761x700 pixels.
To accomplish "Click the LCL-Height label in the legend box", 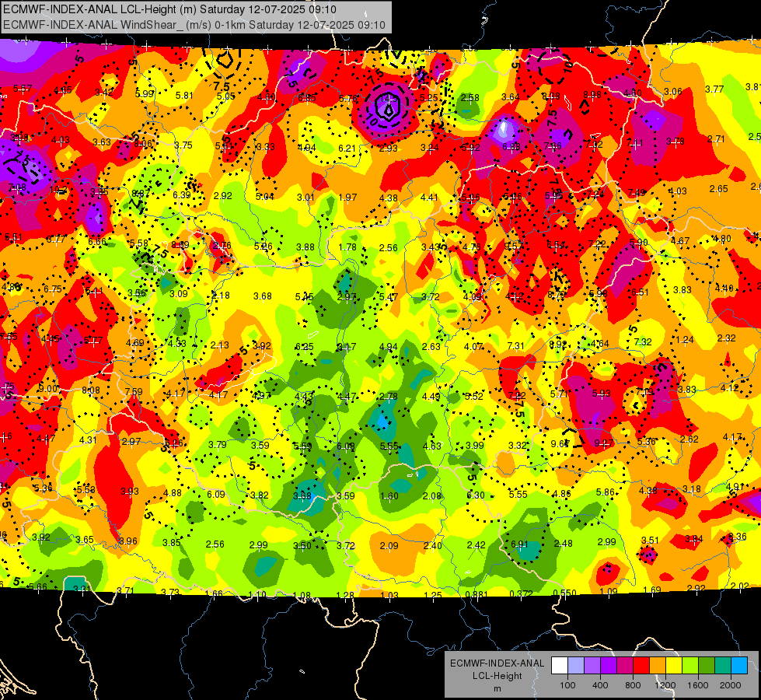I will tap(497, 676).
